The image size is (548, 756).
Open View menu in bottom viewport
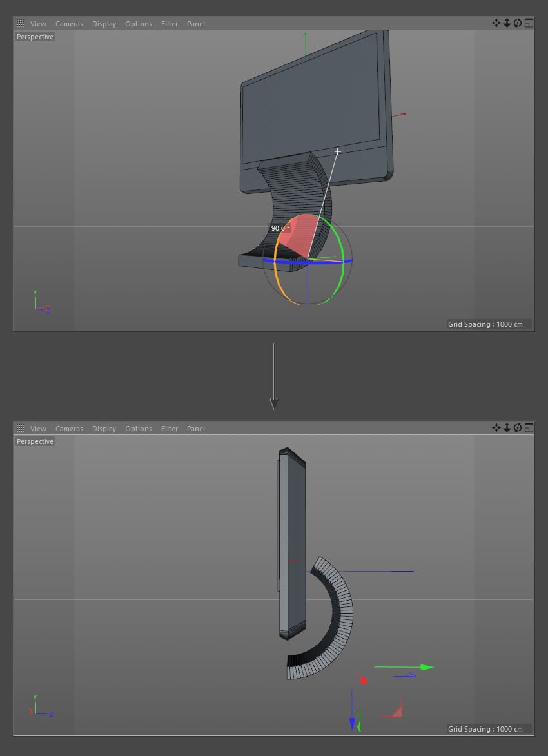point(38,428)
